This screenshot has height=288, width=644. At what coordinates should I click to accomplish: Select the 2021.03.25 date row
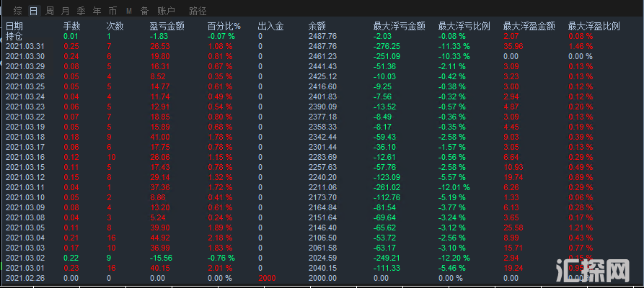(x=25, y=86)
